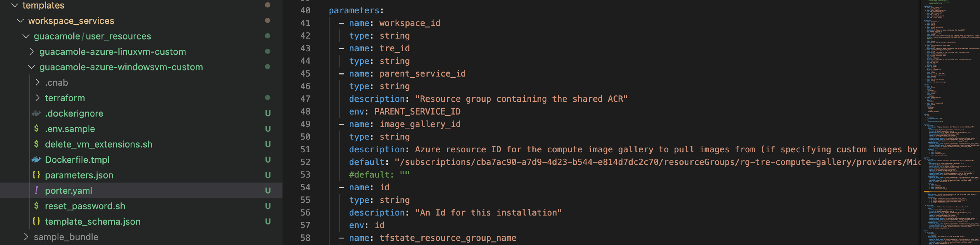The image size is (980, 245).
Task: Click the green modified dot beside terraform
Action: click(268, 98)
